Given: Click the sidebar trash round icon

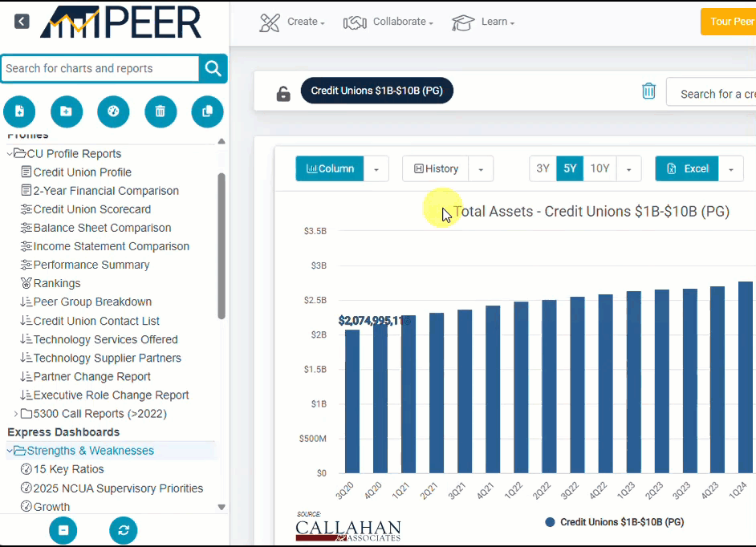Looking at the screenshot, I should click(x=161, y=111).
